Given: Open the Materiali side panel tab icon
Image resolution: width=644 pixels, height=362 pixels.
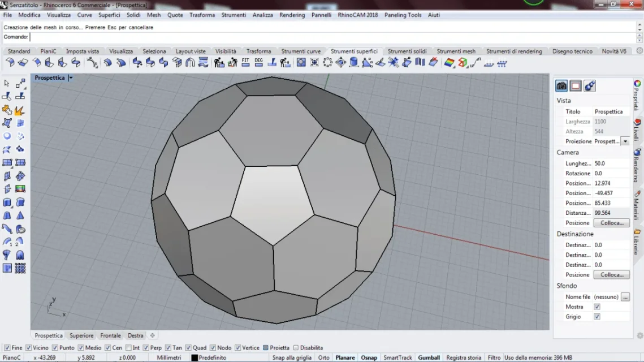Looking at the screenshot, I should (x=637, y=194).
